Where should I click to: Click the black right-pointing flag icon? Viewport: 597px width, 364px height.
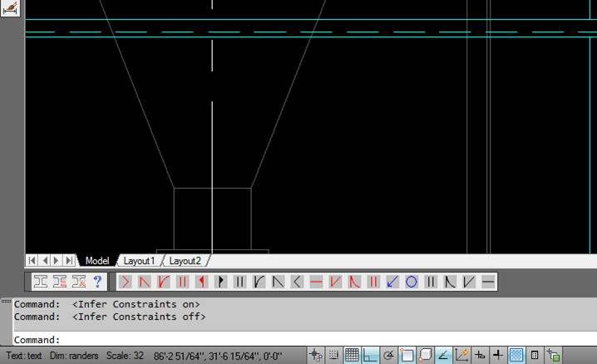(221, 282)
